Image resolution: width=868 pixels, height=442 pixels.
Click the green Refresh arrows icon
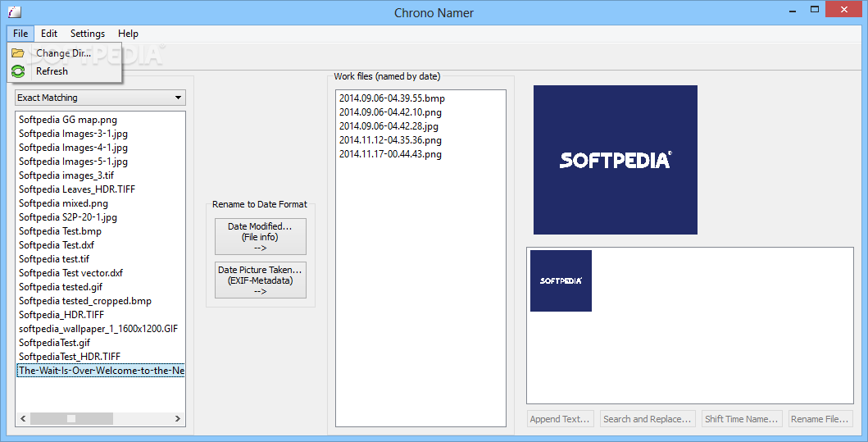coord(18,71)
